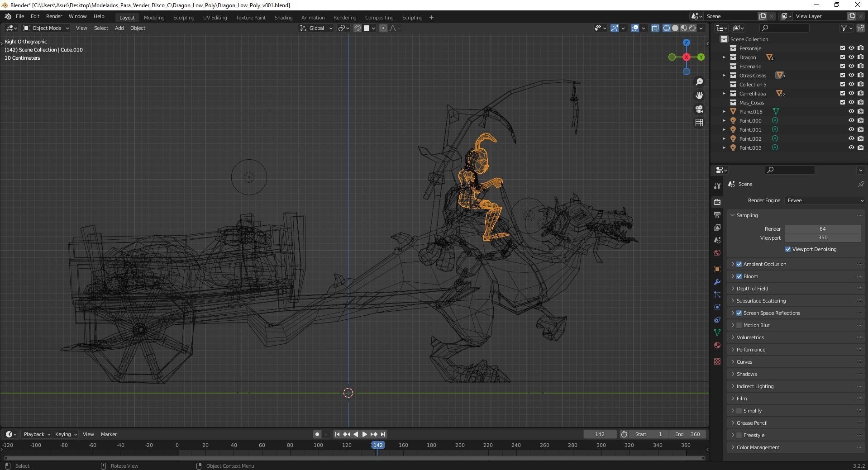
Task: Switch to the Sculpting workspace tab
Action: tap(183, 18)
